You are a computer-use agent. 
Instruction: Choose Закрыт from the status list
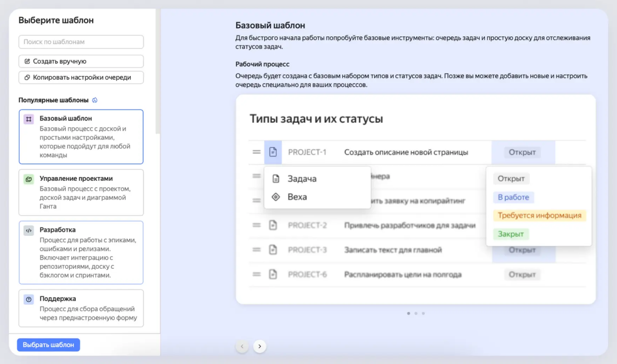(511, 233)
